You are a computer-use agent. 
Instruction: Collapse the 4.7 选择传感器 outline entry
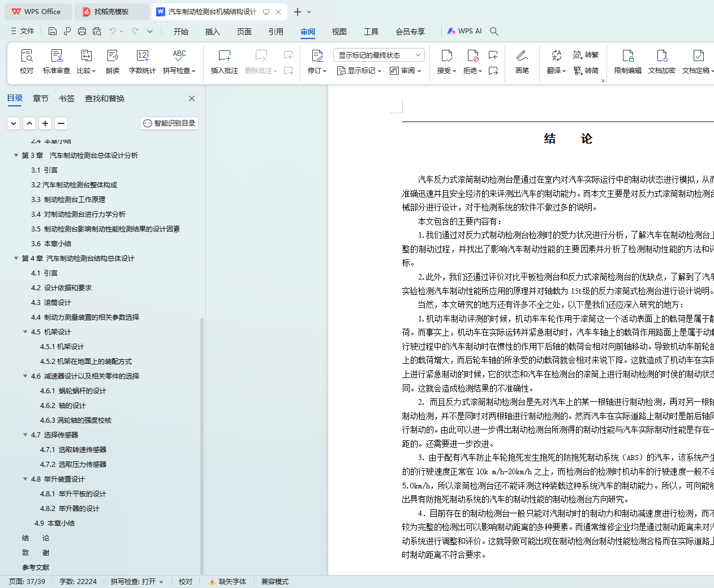pyautogui.click(x=25, y=435)
